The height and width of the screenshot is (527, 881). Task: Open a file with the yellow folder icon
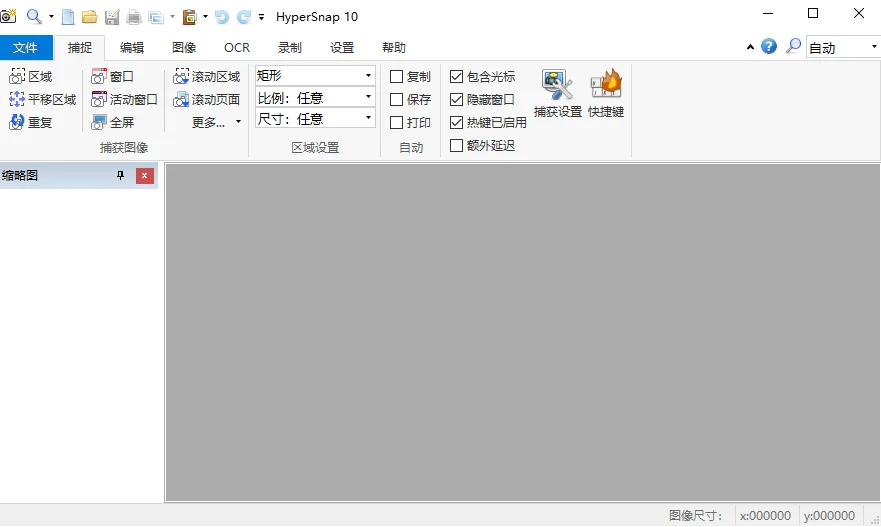[90, 17]
